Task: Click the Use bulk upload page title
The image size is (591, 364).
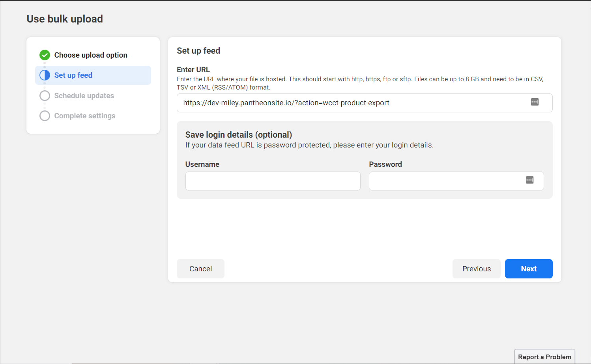Action: 64,19
